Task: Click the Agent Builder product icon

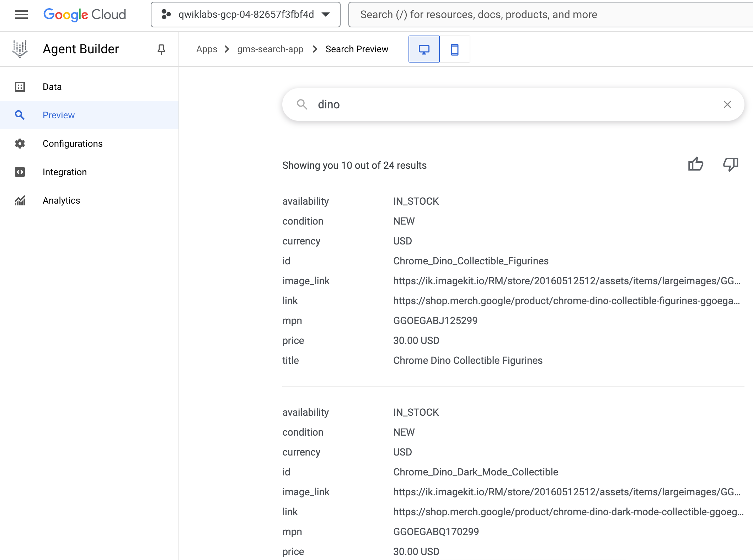Action: point(20,49)
